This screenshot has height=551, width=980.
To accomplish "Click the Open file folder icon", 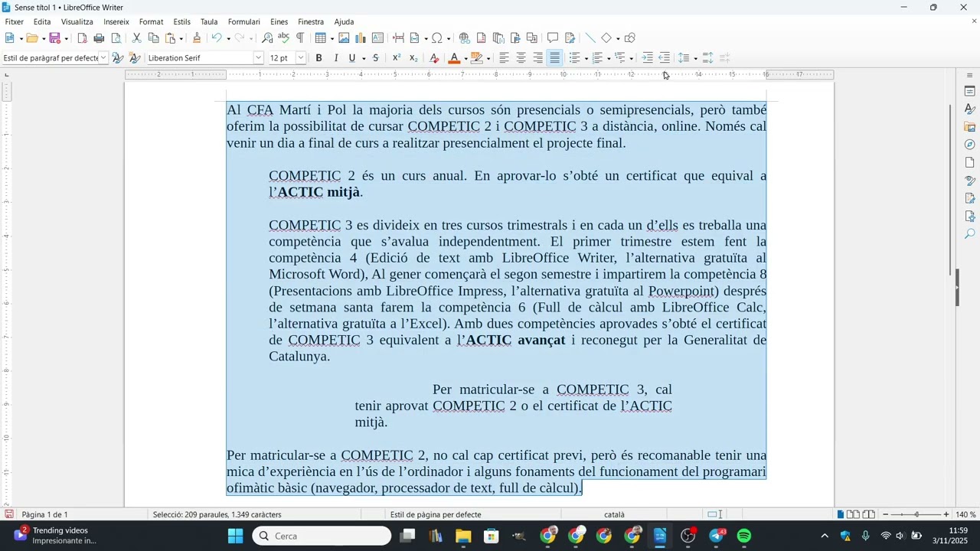I will [31, 38].
